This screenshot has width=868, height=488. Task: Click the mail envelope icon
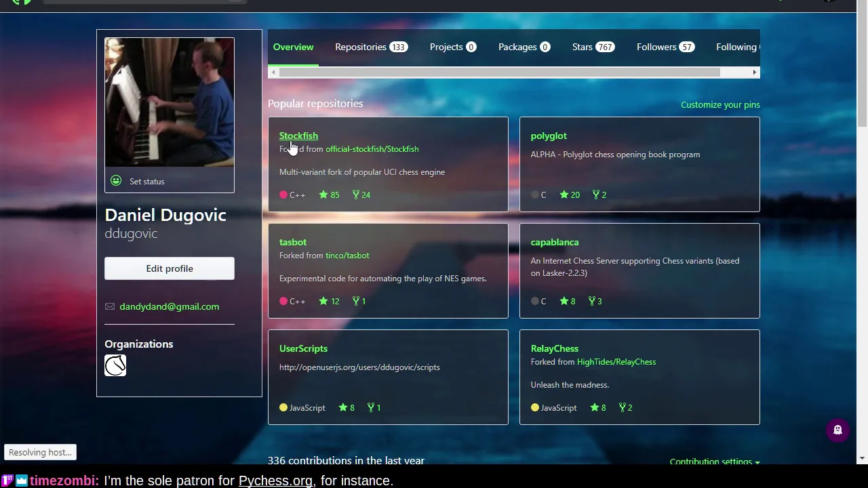coord(110,306)
